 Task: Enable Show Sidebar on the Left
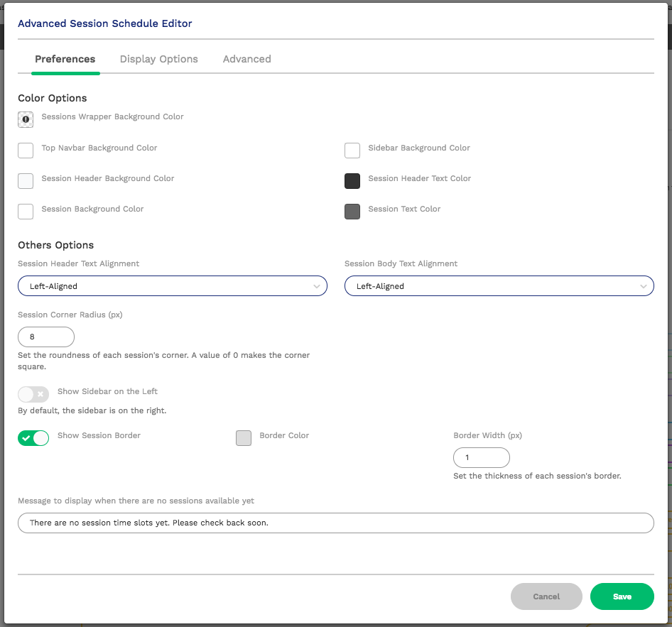[x=33, y=394]
